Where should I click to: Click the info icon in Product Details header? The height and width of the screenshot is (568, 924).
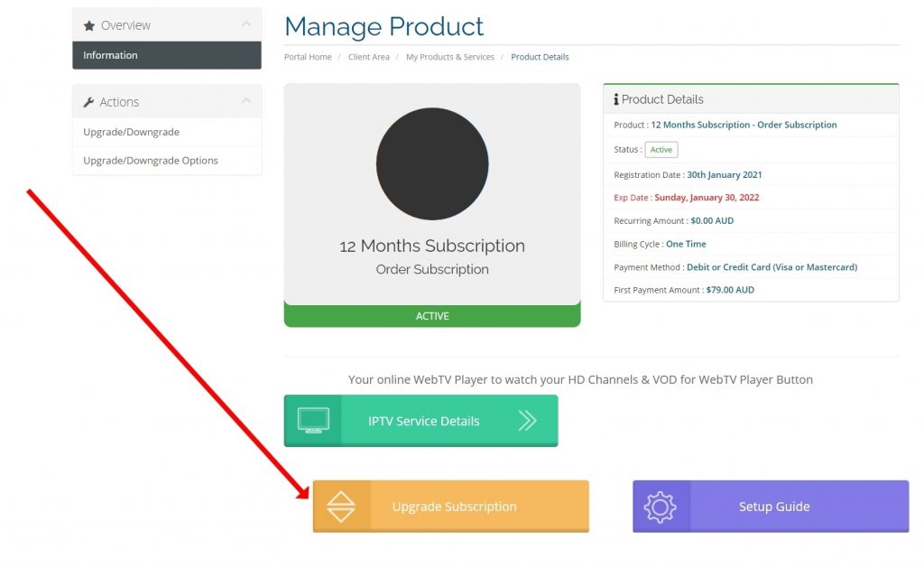(x=615, y=99)
